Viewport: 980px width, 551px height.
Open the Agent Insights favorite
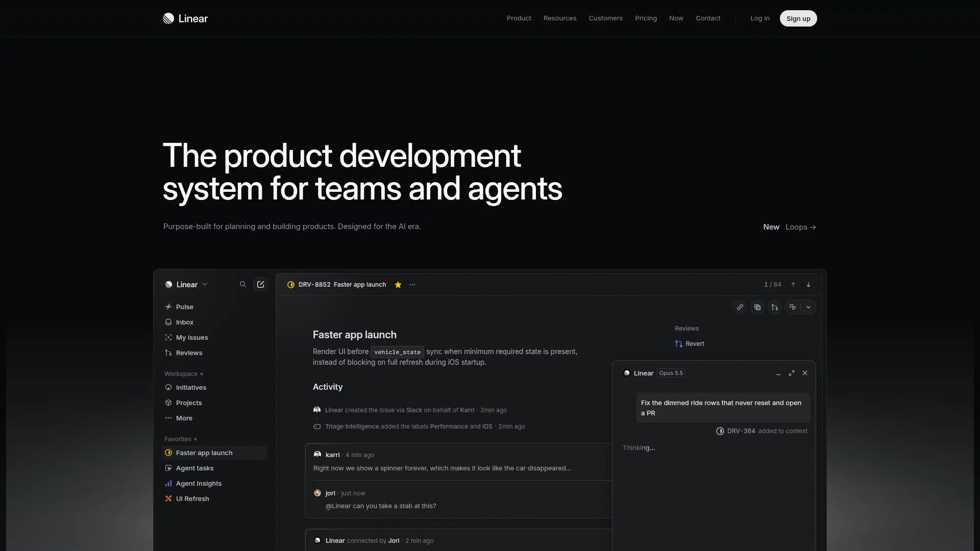[x=214, y=483]
